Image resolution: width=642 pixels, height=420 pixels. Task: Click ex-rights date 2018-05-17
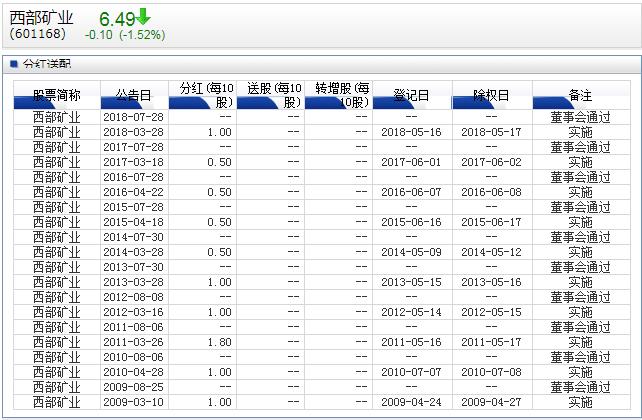(x=491, y=132)
